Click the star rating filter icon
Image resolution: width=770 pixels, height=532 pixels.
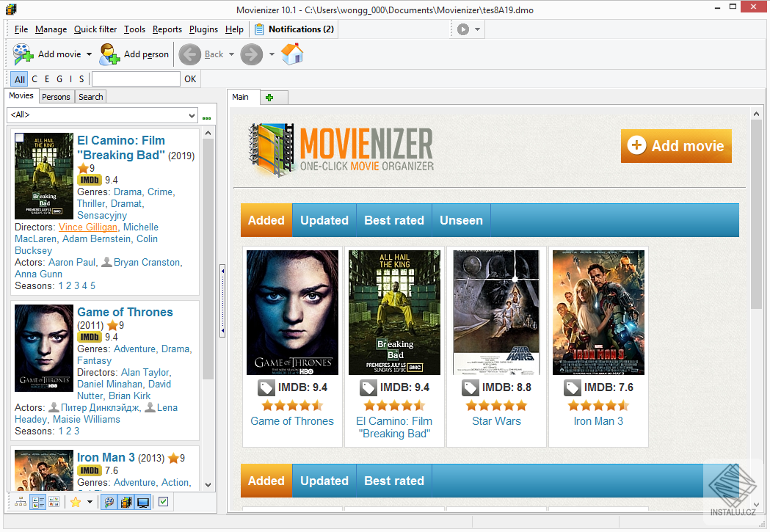pyautogui.click(x=74, y=502)
